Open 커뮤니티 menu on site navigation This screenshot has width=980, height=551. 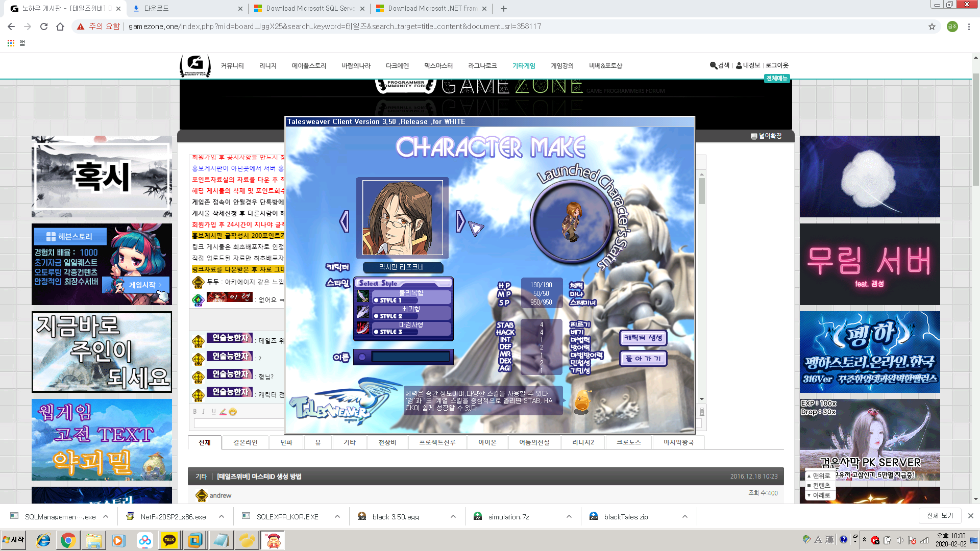[x=232, y=66]
